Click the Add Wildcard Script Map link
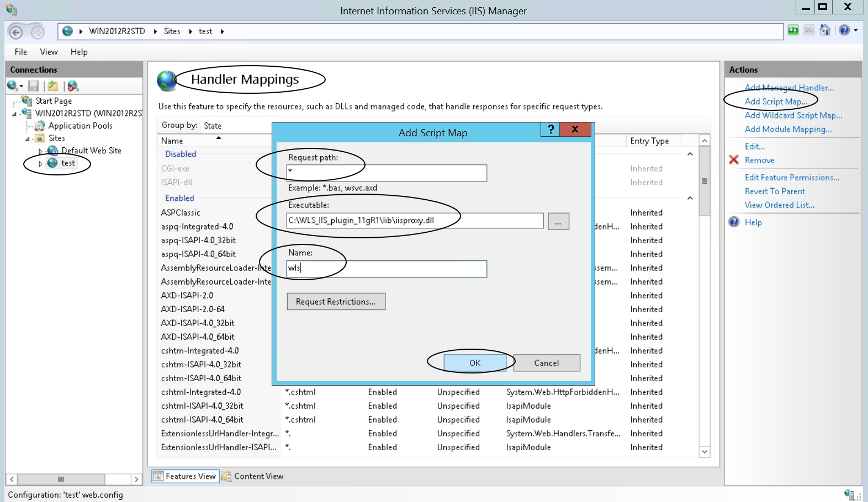This screenshot has height=502, width=868. coord(793,115)
